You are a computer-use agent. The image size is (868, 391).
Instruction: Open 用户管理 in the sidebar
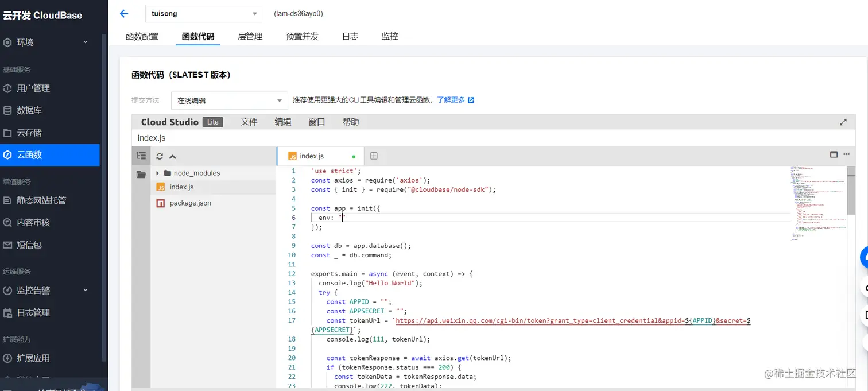click(50, 88)
